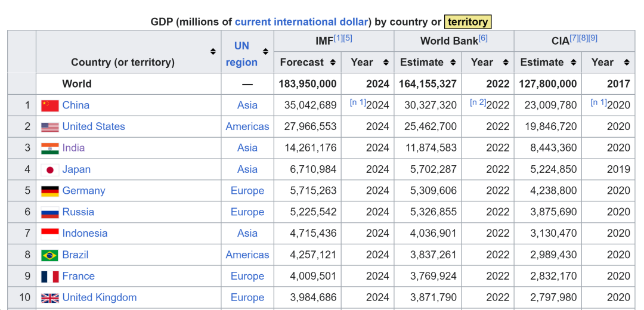Viewport: 644px width, 310px height.
Task: Open the Russia article link
Action: click(x=78, y=212)
